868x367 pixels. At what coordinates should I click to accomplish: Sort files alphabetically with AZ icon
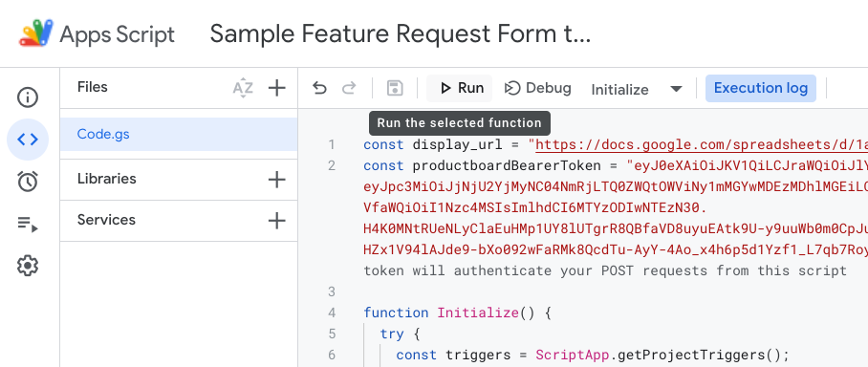point(243,88)
